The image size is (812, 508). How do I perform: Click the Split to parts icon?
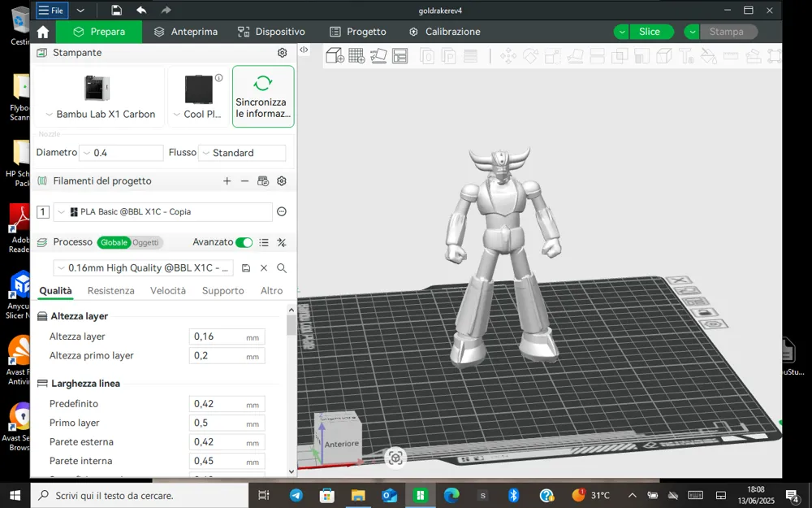pos(448,55)
